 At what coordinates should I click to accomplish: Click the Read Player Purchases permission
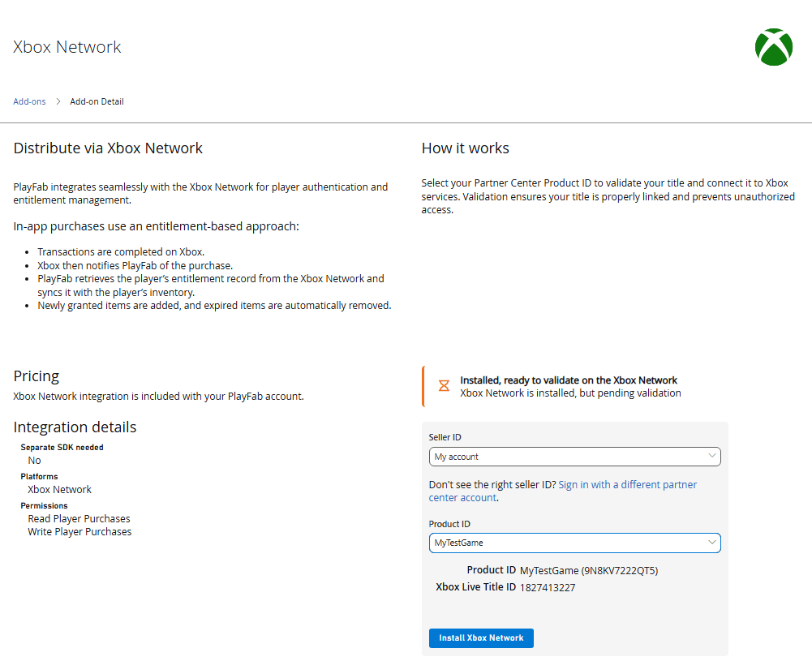(x=79, y=518)
